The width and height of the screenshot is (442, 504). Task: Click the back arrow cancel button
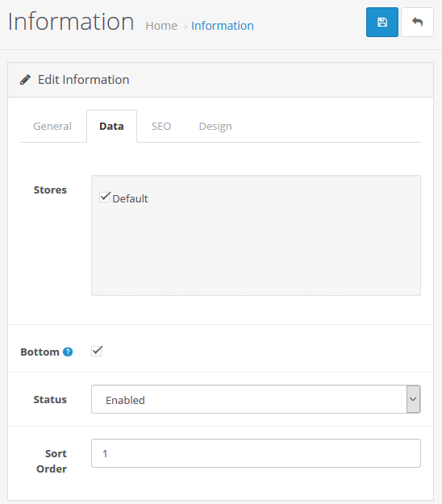[417, 23]
